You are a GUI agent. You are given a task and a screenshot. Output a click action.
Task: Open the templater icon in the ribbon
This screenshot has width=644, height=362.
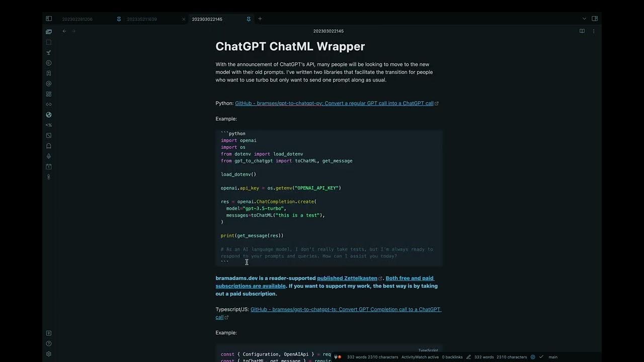point(49,125)
